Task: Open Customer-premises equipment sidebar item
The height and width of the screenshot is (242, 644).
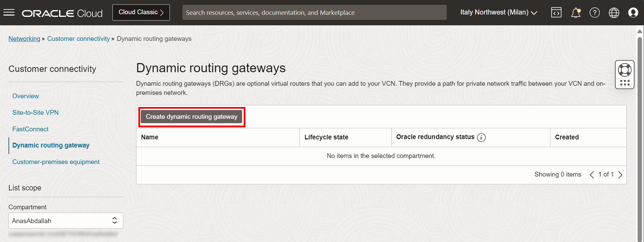Action: (x=56, y=162)
